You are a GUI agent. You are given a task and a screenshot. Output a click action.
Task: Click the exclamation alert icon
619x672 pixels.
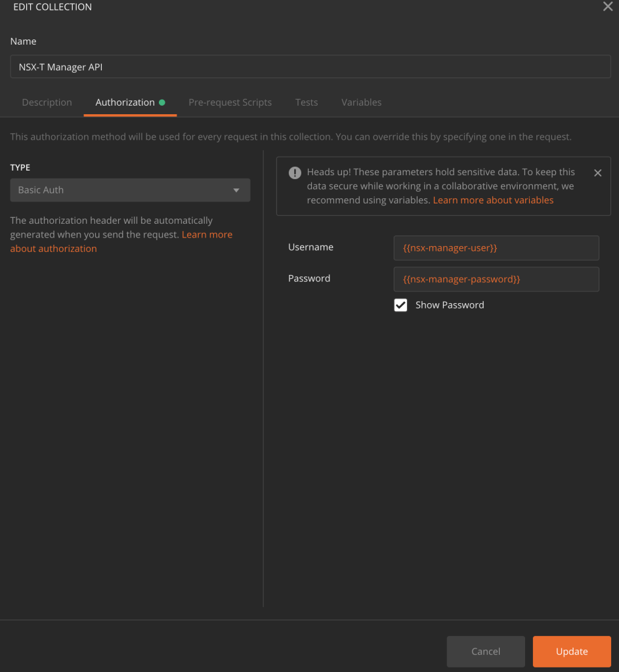295,173
